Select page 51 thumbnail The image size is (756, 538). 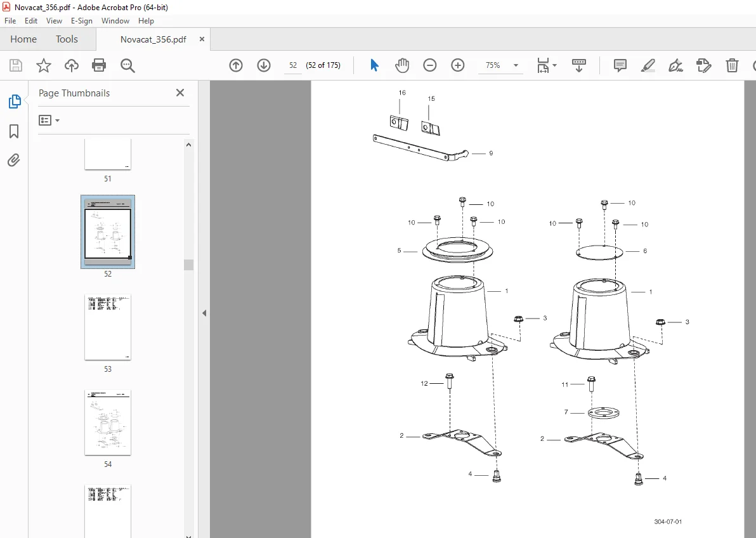108,154
